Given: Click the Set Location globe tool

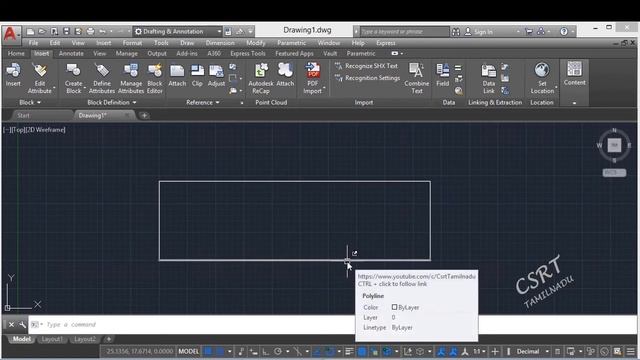Looking at the screenshot, I should click(542, 79).
